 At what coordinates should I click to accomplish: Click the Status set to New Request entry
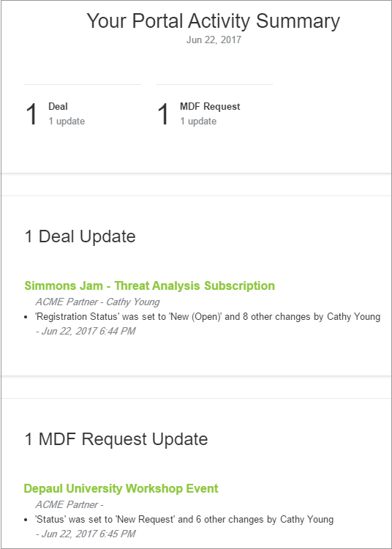184,519
